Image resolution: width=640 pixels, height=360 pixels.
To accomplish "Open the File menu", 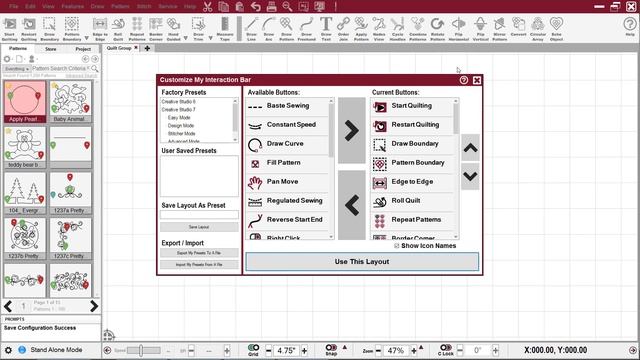I will coord(13,7).
